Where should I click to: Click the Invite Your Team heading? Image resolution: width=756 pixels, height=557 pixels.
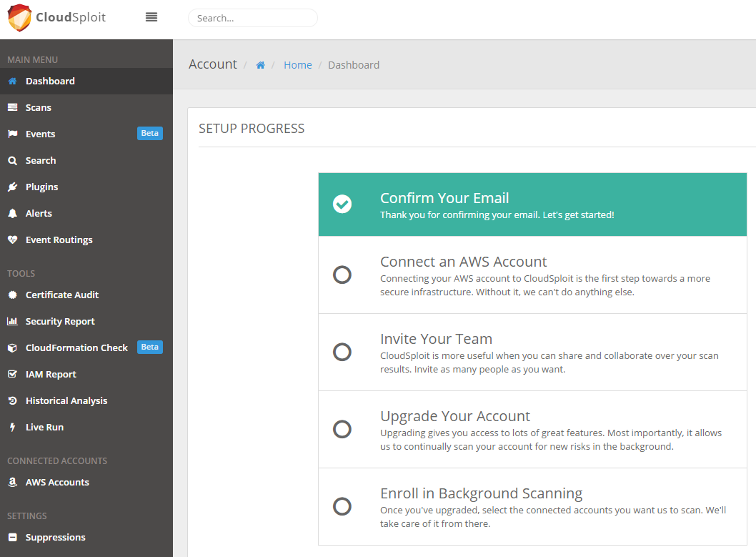(436, 339)
